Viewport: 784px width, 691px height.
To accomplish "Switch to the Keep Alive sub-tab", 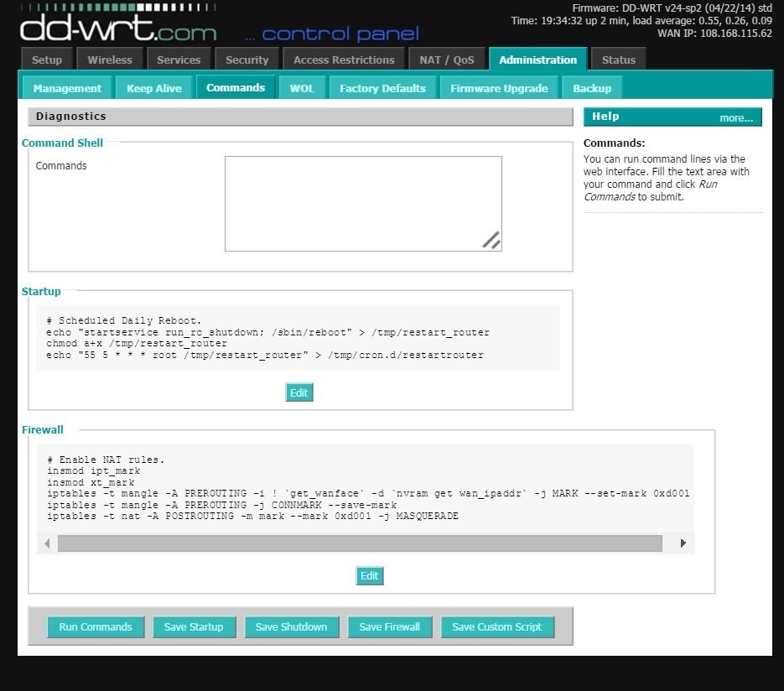I will coord(153,87).
